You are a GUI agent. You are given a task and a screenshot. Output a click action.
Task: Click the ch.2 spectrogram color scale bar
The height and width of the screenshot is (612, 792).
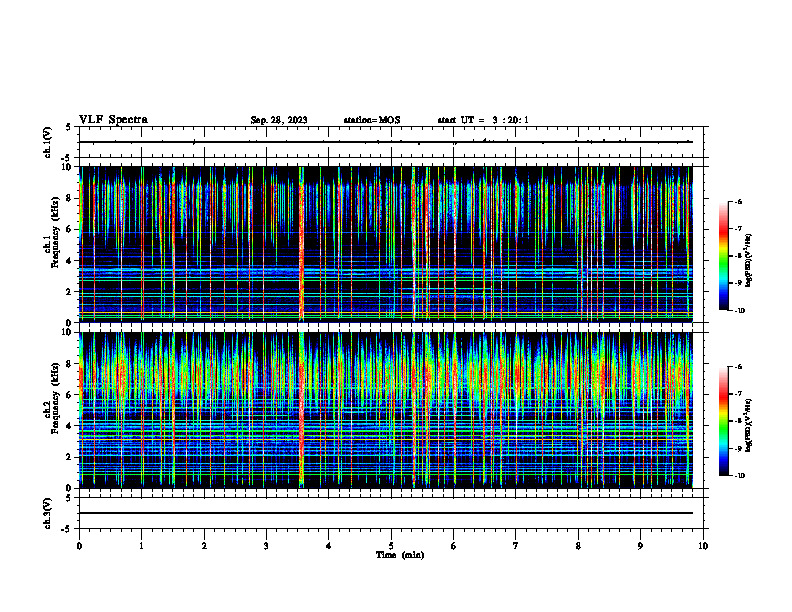pos(723,421)
